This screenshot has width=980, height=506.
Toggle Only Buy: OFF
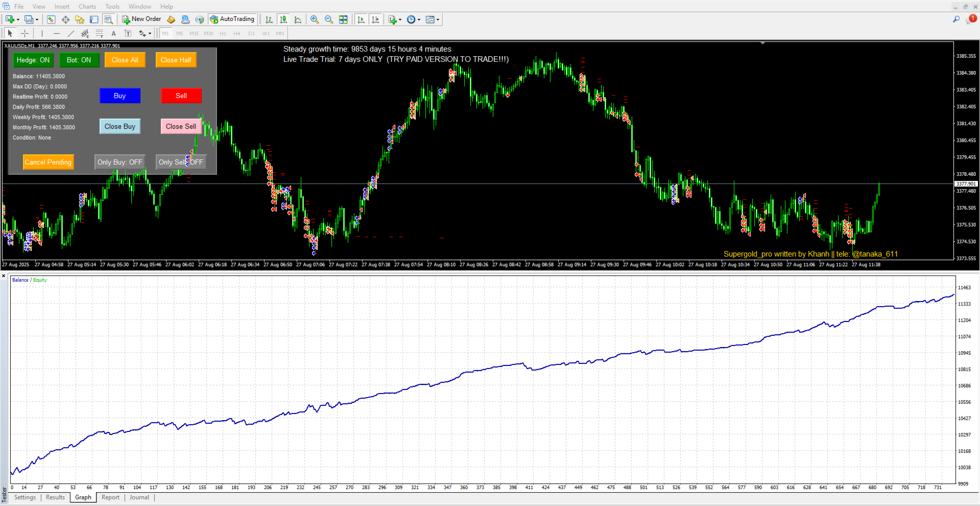coord(120,162)
